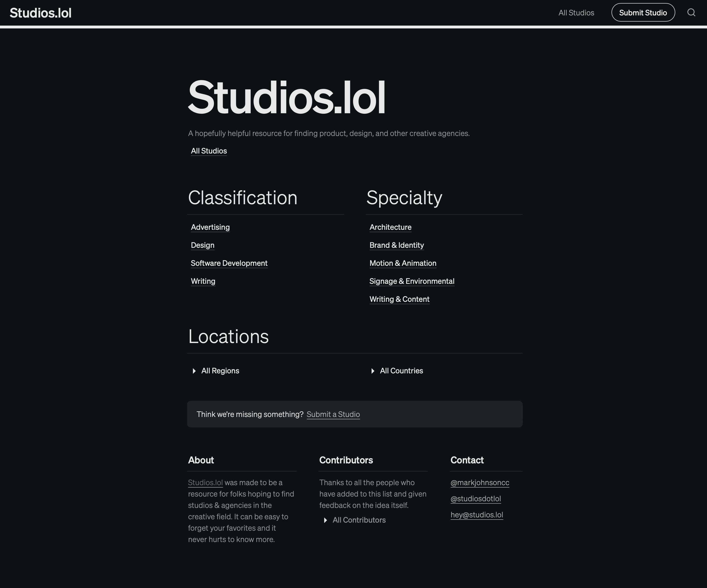This screenshot has height=588, width=707.
Task: Open the search magnifying glass icon
Action: [691, 13]
